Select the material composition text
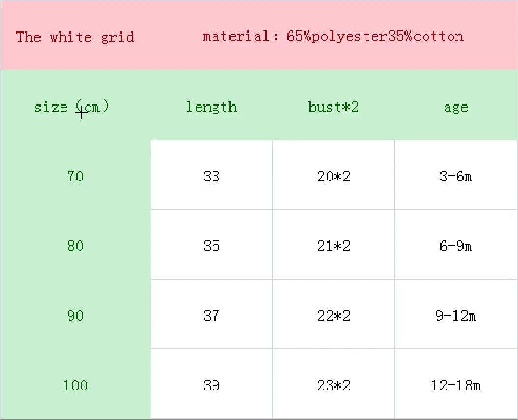The image size is (518, 420). click(334, 37)
